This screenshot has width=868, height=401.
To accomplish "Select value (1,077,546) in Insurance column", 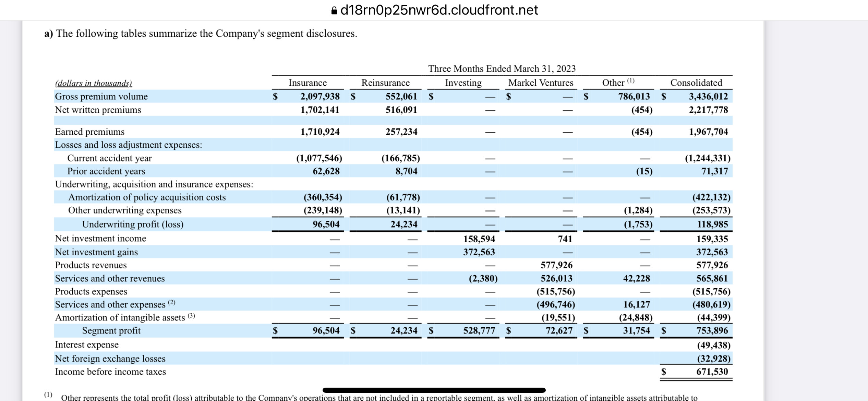I will click(x=319, y=158).
